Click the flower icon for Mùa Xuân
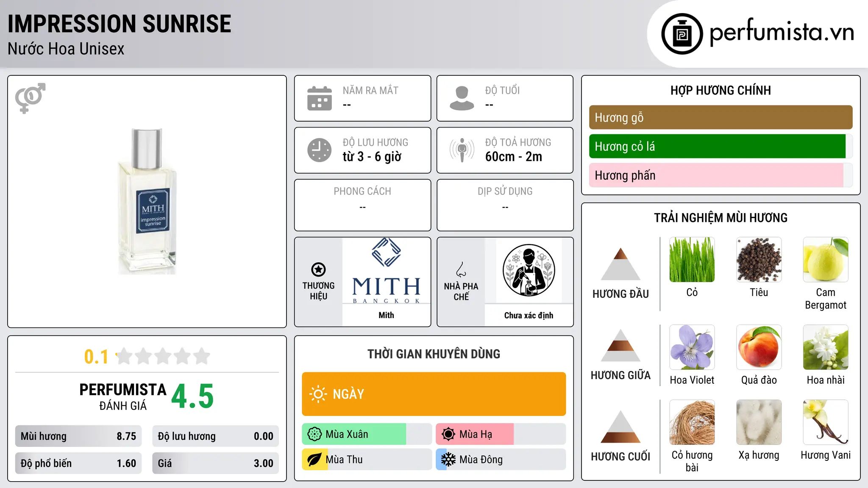This screenshot has height=488, width=868. pyautogui.click(x=314, y=434)
